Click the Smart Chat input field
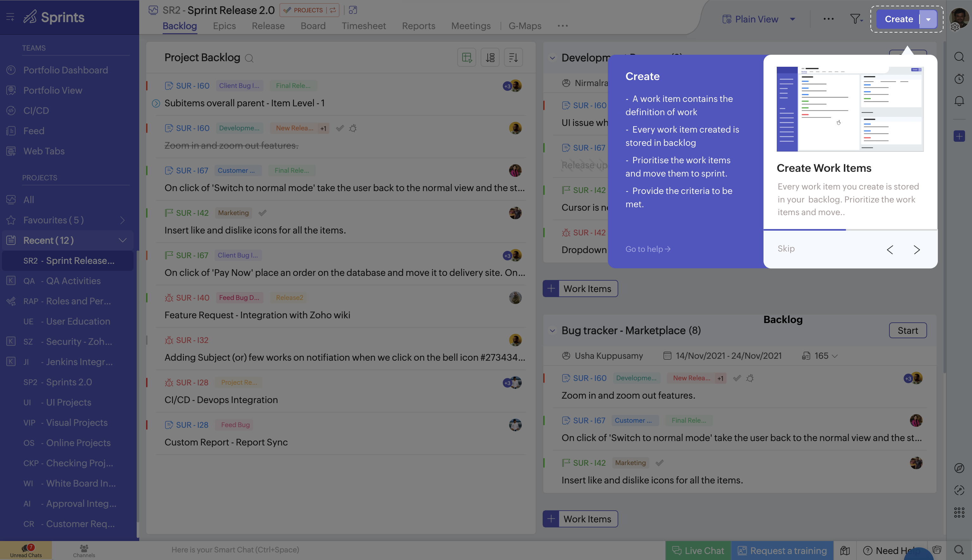 [236, 550]
